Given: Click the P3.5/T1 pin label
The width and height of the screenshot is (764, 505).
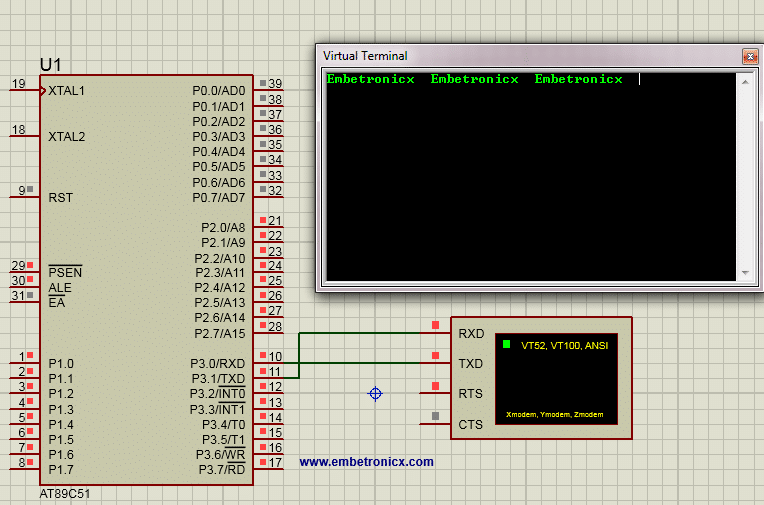Looking at the screenshot, I should (x=224, y=440).
